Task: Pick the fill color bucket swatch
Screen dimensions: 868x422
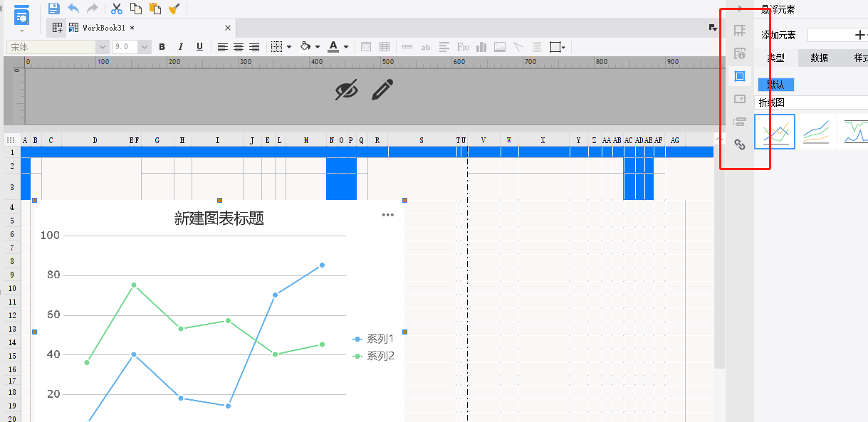Action: coord(305,47)
